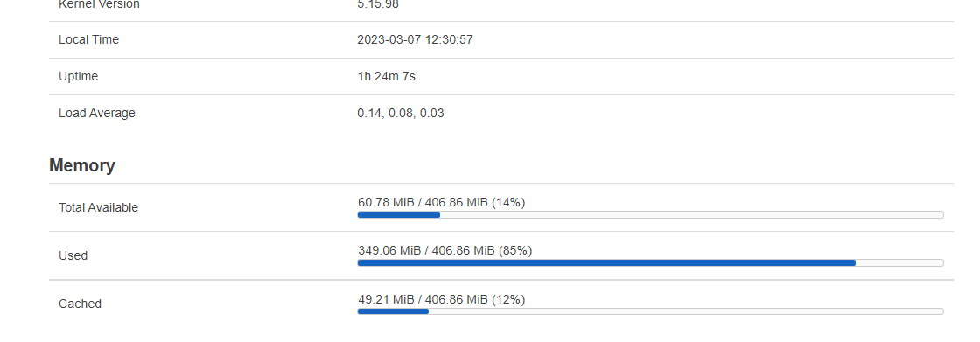Click the Kernel Version label

[100, 5]
